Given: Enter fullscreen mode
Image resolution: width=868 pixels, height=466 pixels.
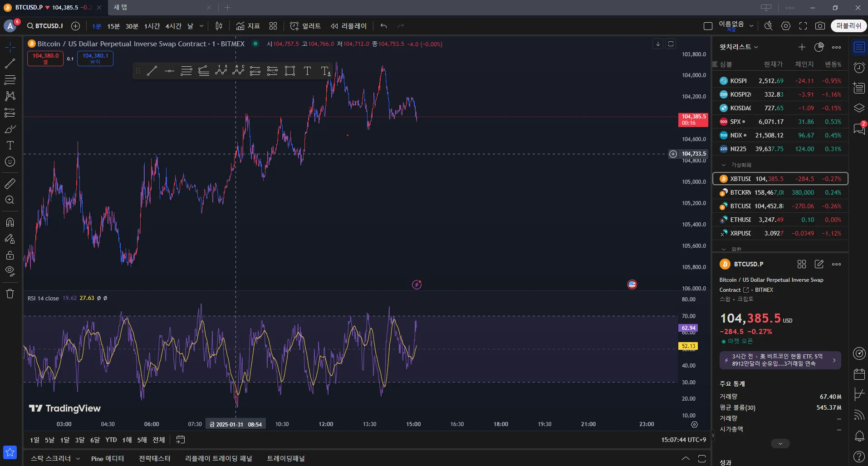Looking at the screenshot, I should 803,26.
